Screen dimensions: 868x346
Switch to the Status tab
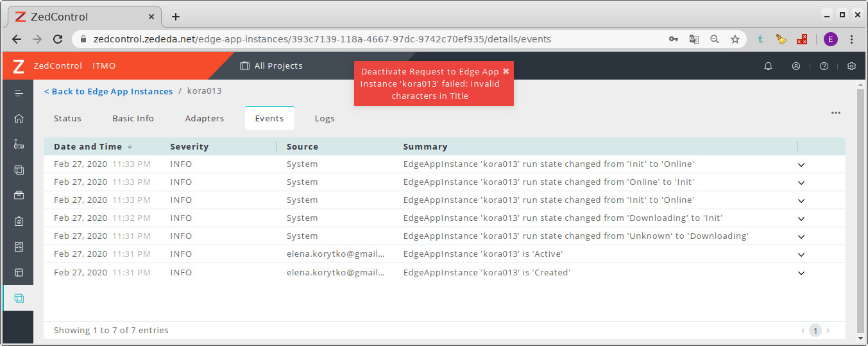coord(67,118)
